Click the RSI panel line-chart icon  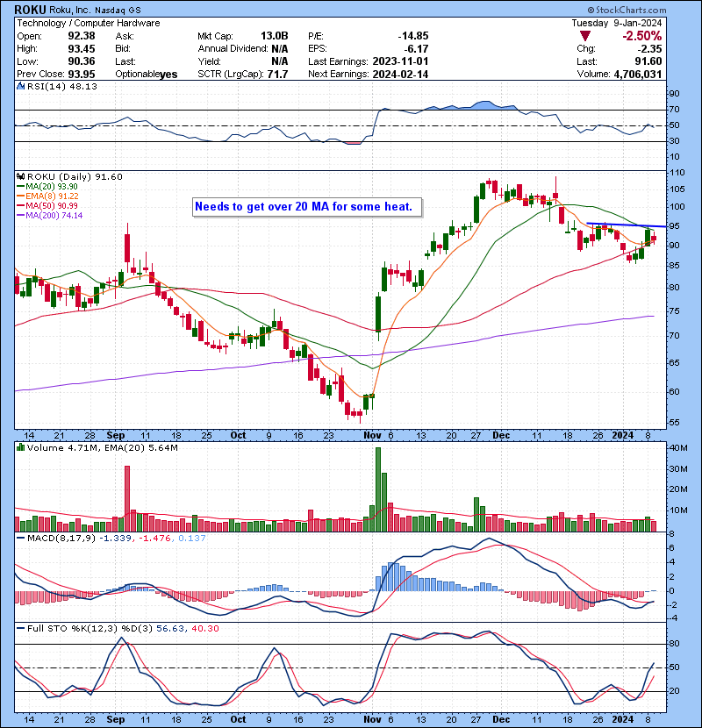point(20,86)
